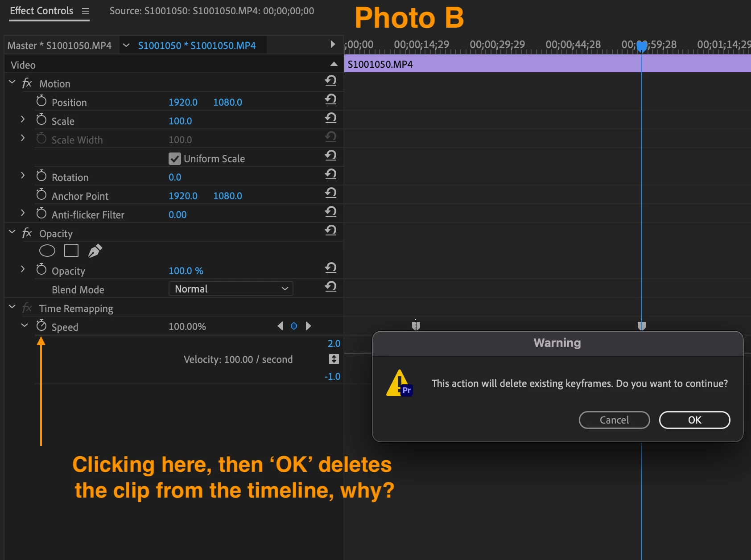Viewport: 751px width, 560px height.
Task: Toggle animation stopwatch for Opacity
Action: point(41,270)
